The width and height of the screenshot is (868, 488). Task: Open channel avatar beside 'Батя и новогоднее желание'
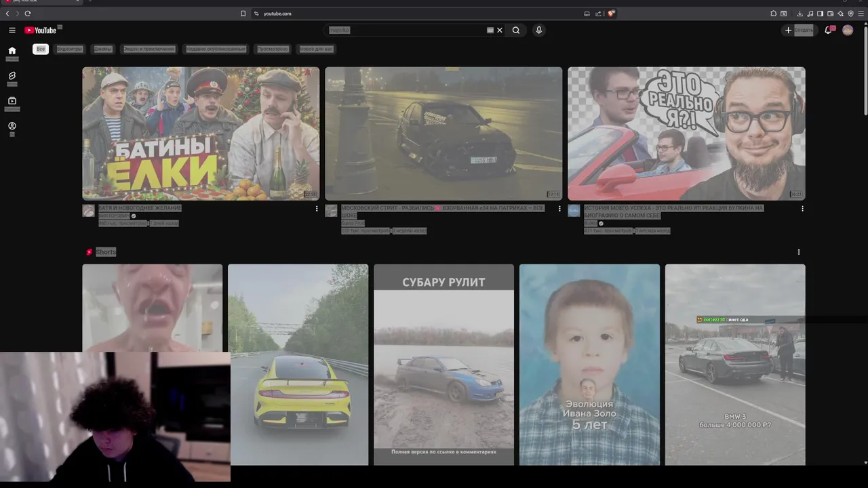pyautogui.click(x=88, y=210)
